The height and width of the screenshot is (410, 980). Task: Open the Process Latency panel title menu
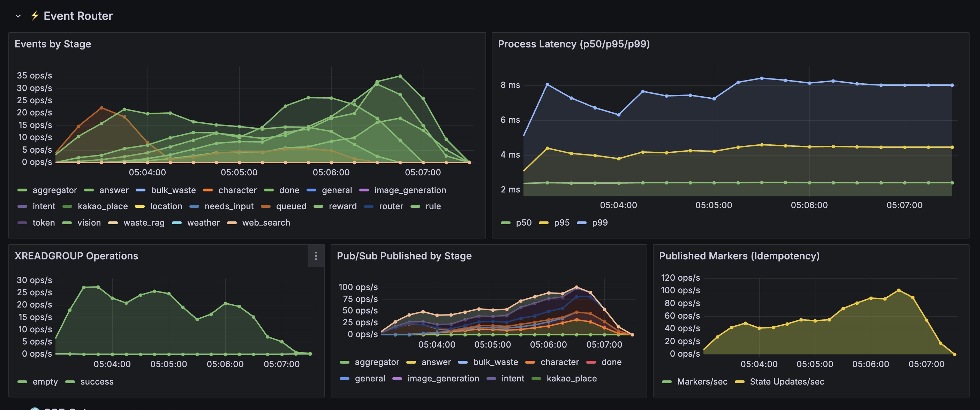[x=573, y=44]
